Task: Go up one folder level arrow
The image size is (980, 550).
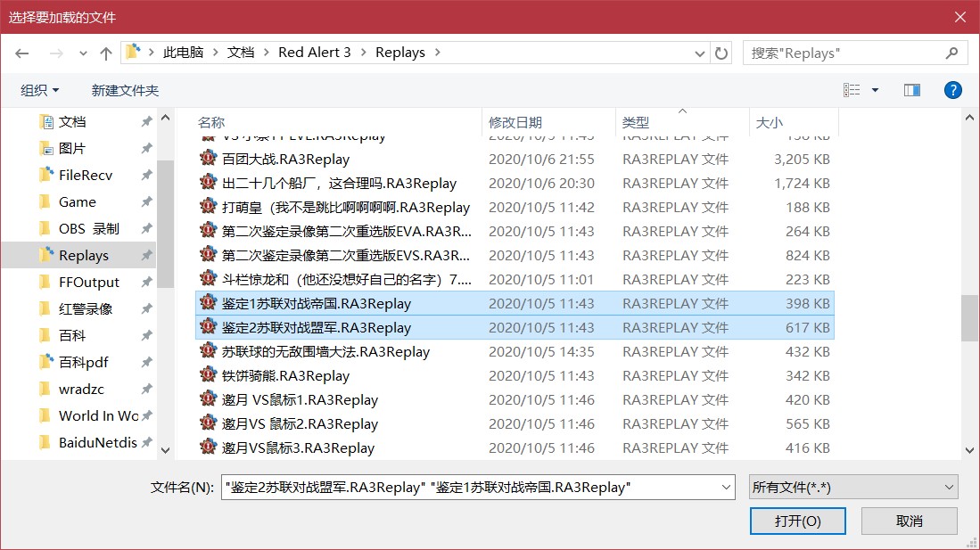Action: pyautogui.click(x=105, y=53)
